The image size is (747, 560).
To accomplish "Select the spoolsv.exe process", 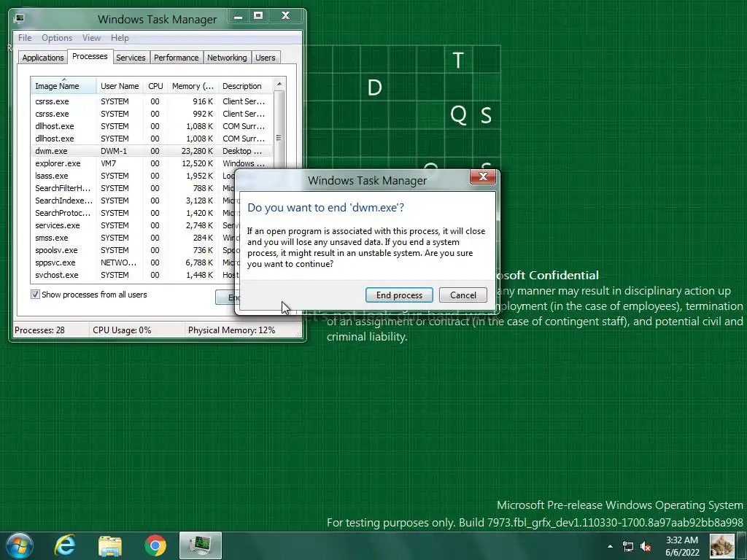I will 133,250.
